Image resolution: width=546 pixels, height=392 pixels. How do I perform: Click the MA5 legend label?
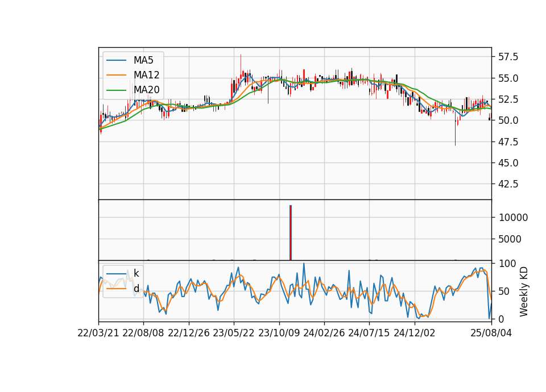pos(143,60)
